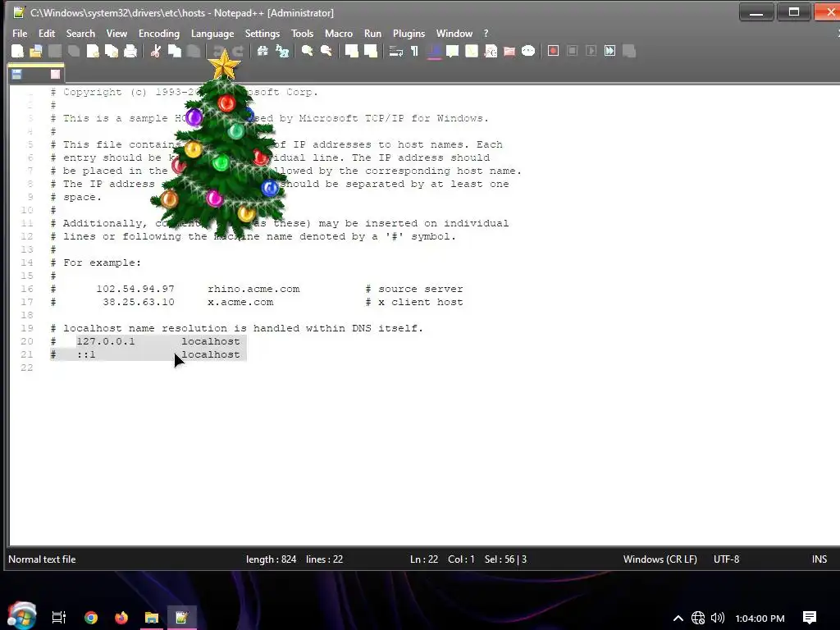Open the Tools menu
The width and height of the screenshot is (840, 630).
(x=302, y=33)
